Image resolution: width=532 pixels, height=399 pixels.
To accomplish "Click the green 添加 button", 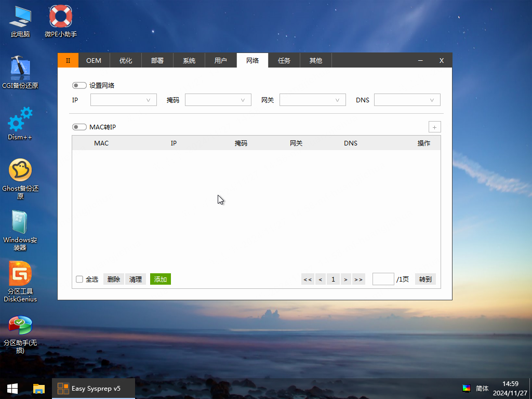I will tap(161, 279).
